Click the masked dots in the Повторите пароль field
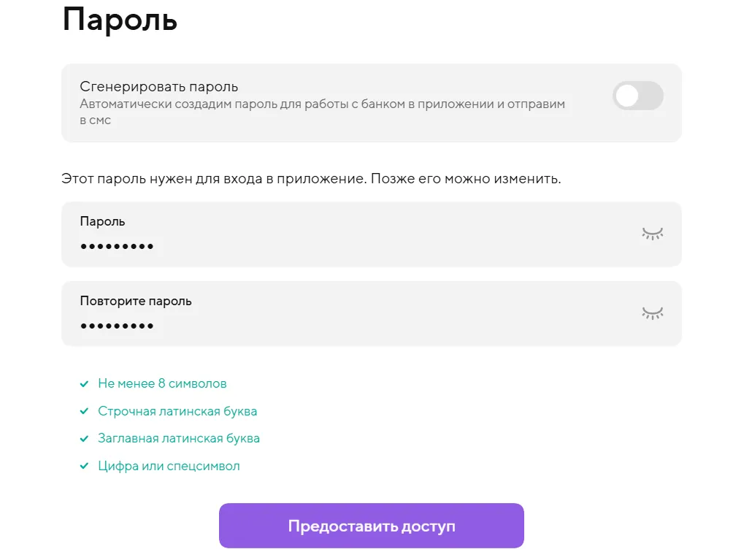Image resolution: width=752 pixels, height=560 pixels. click(117, 326)
